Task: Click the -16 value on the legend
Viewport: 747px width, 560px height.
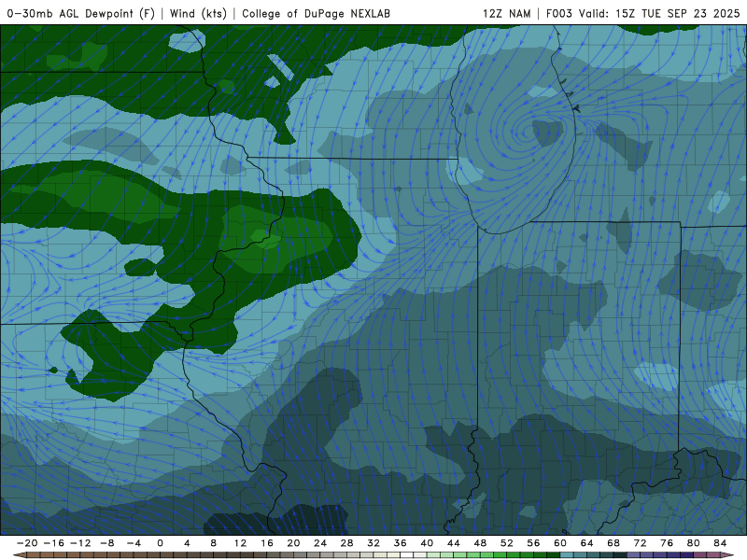Action: 53,543
